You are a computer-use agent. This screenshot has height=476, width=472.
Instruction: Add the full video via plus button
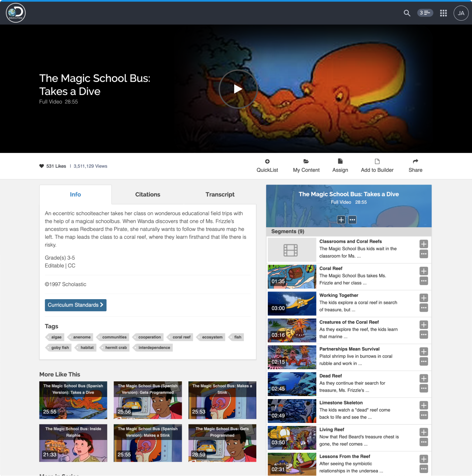[341, 220]
